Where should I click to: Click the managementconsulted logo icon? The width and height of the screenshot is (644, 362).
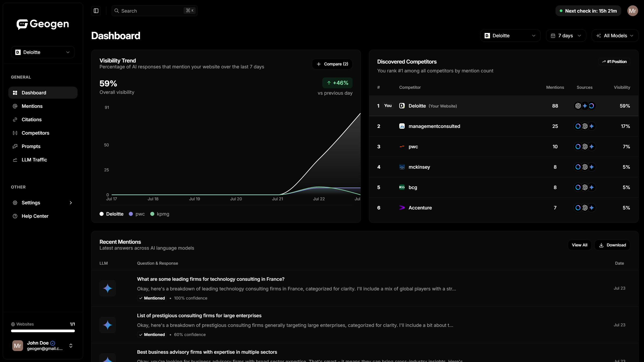click(x=402, y=126)
